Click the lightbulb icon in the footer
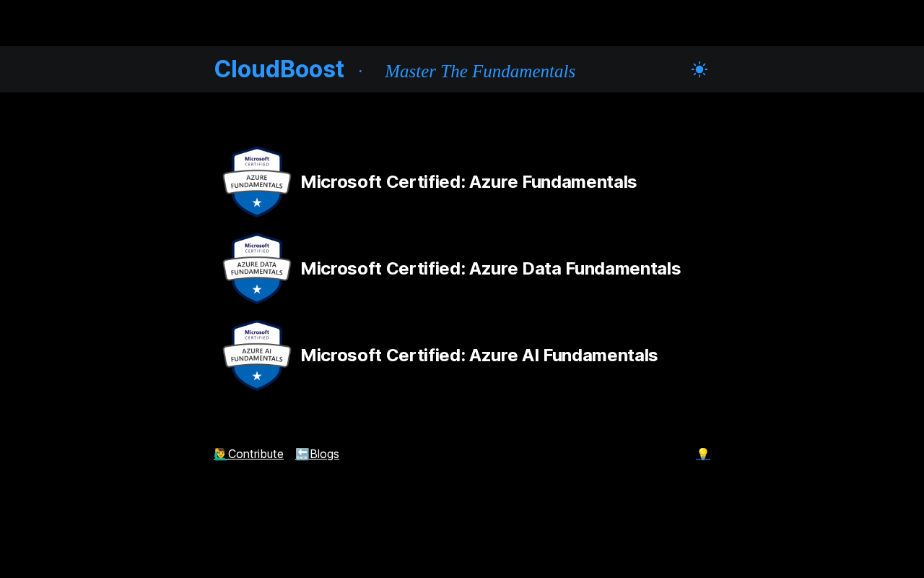 [x=702, y=454]
